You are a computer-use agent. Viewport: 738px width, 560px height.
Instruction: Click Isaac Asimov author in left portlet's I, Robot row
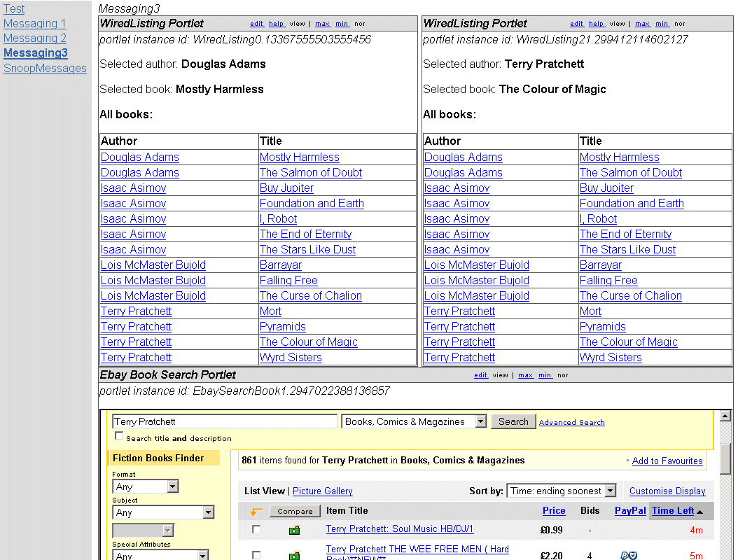133,219
